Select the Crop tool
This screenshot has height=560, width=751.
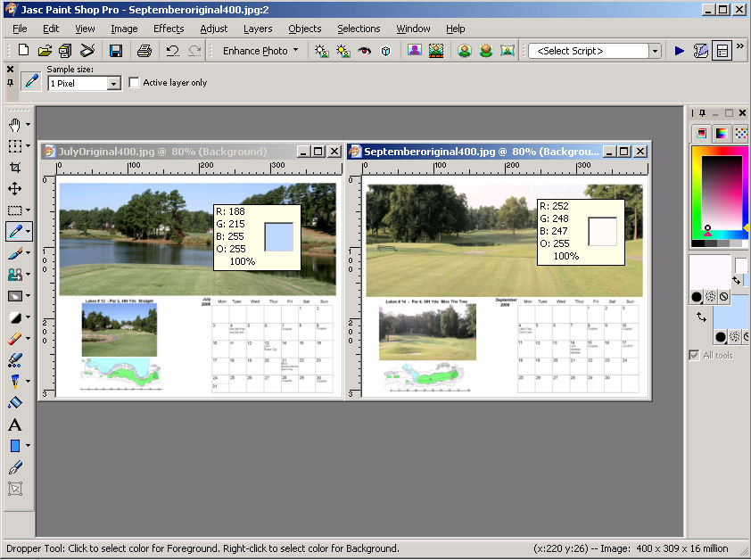coord(14,168)
